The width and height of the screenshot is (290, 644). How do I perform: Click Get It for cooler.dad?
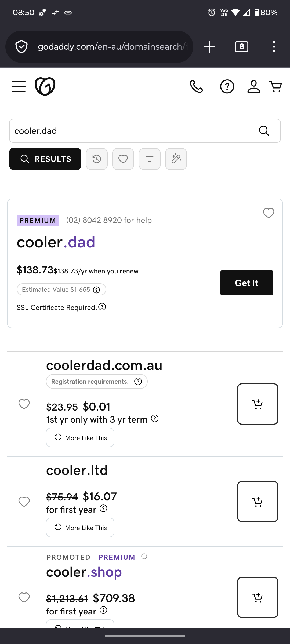(247, 283)
